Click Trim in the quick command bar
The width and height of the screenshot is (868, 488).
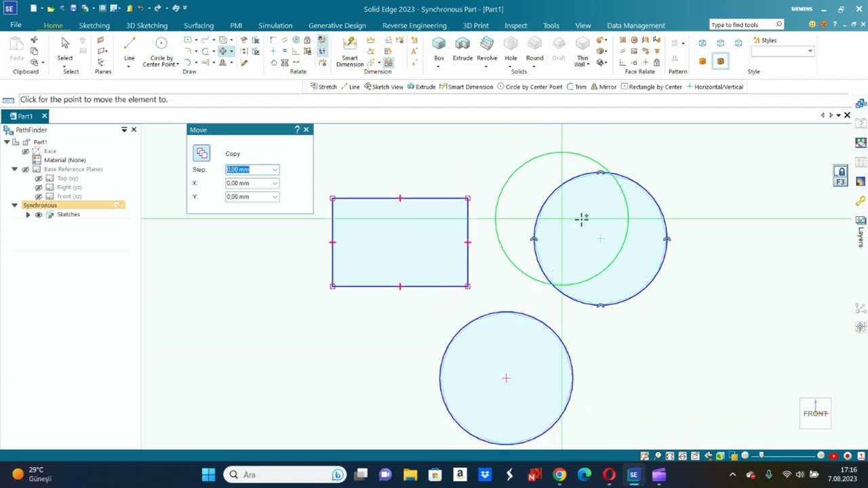pyautogui.click(x=576, y=87)
